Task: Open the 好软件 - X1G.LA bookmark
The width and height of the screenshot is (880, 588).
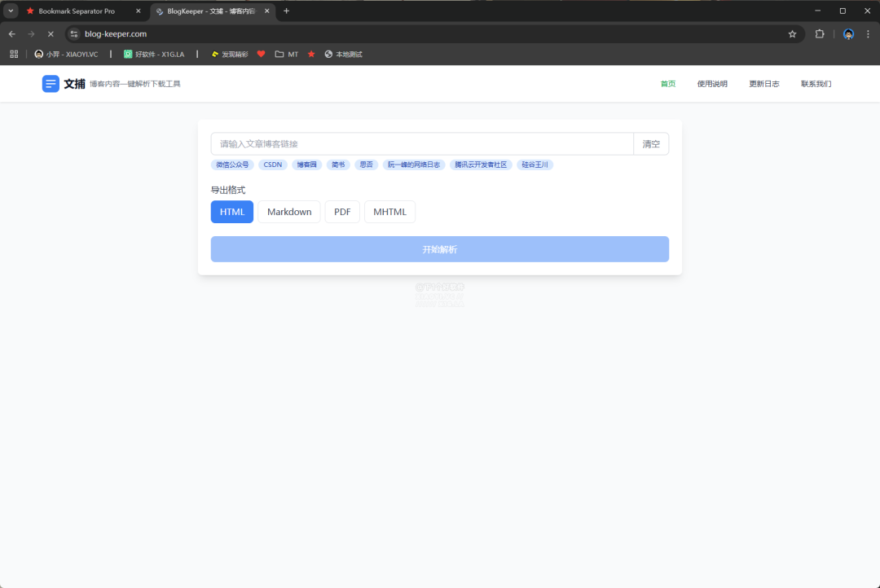Action: [x=154, y=55]
